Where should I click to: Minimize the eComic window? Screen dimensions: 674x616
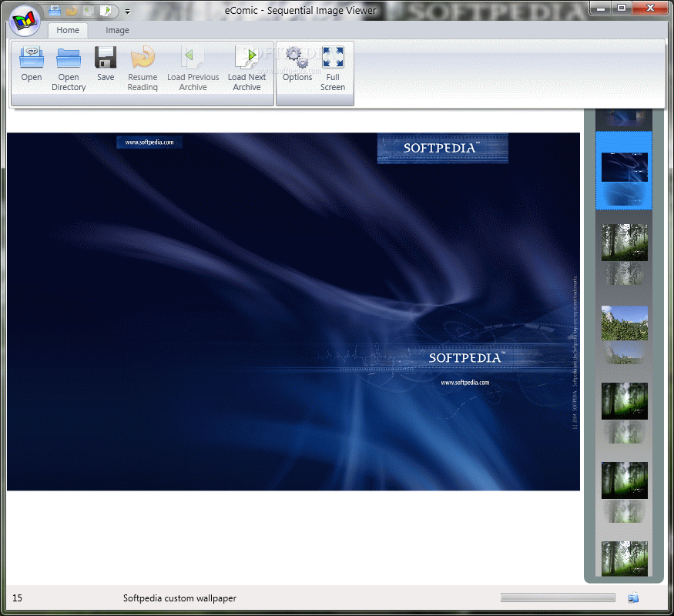(601, 8)
